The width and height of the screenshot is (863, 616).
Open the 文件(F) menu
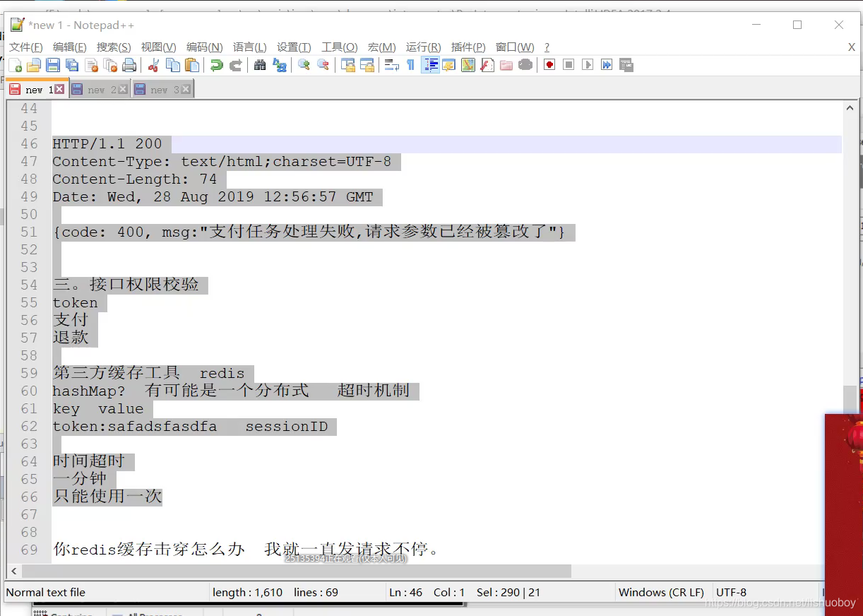pos(26,47)
